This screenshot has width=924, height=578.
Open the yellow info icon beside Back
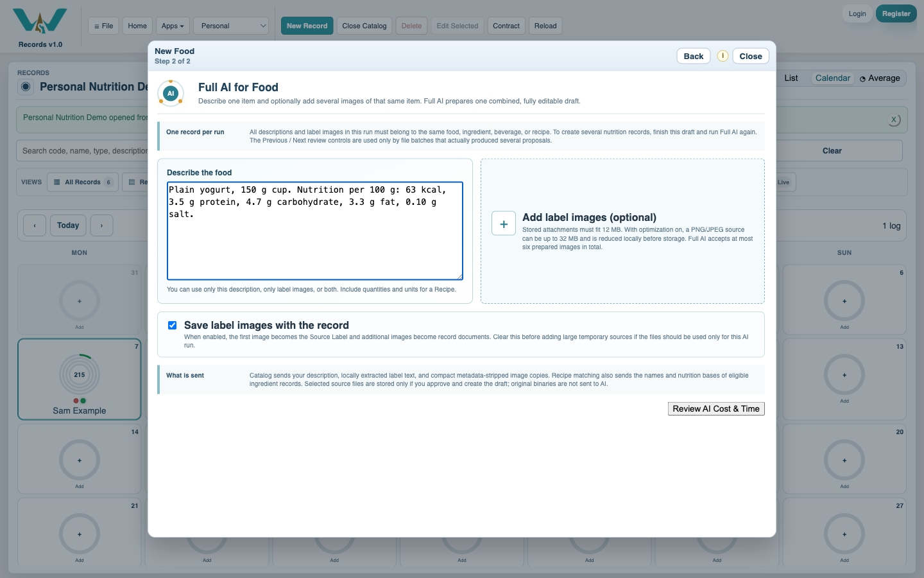pos(723,56)
